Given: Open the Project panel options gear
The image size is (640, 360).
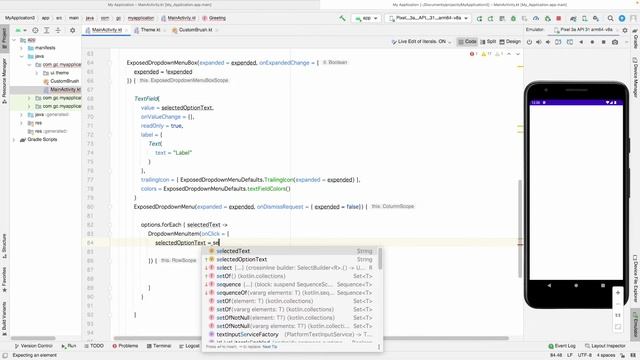Looking at the screenshot, I should tap(73, 31).
